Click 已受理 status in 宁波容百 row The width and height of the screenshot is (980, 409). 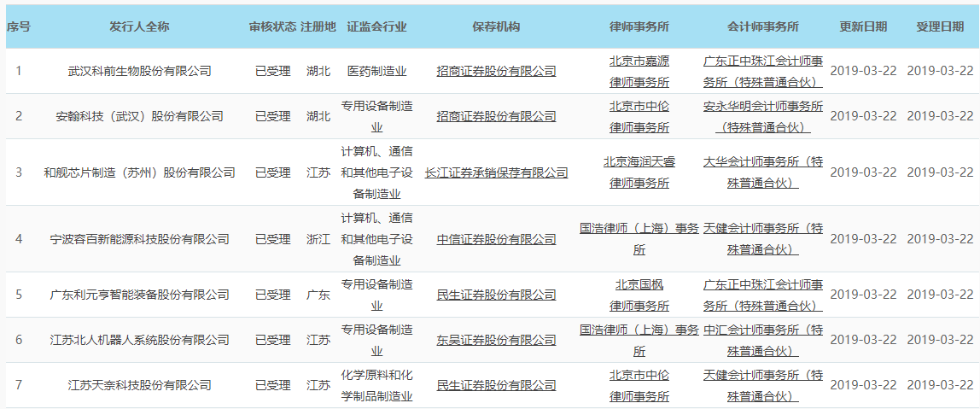[272, 239]
